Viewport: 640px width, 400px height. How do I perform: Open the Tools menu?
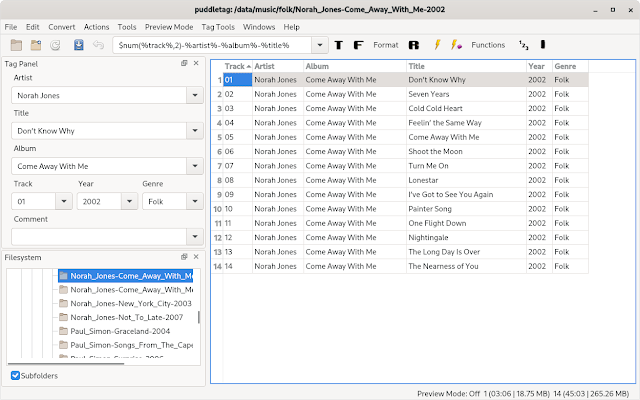pyautogui.click(x=127, y=27)
